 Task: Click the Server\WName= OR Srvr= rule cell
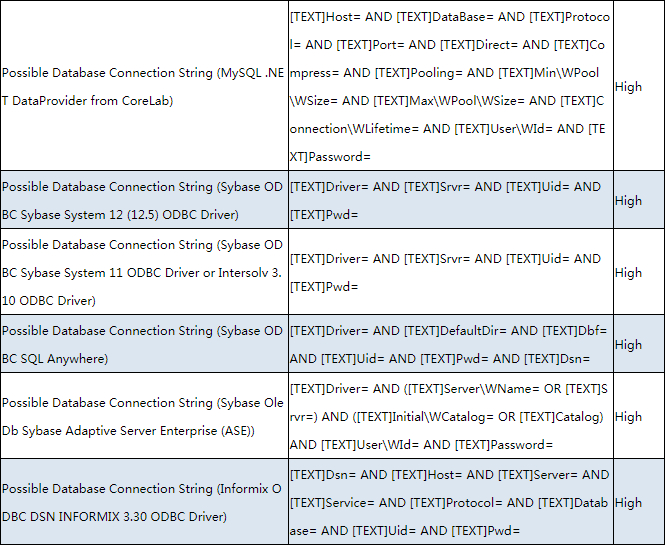click(451, 416)
